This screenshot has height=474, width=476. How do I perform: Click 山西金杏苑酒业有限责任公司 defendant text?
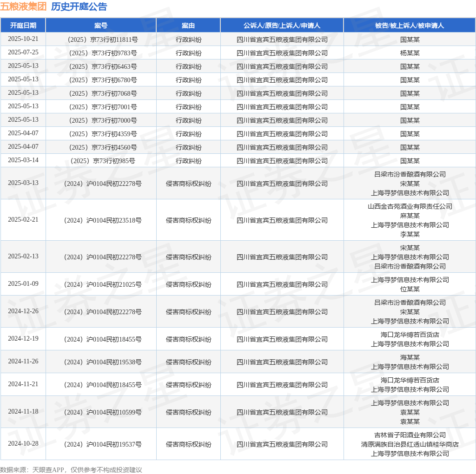point(410,206)
